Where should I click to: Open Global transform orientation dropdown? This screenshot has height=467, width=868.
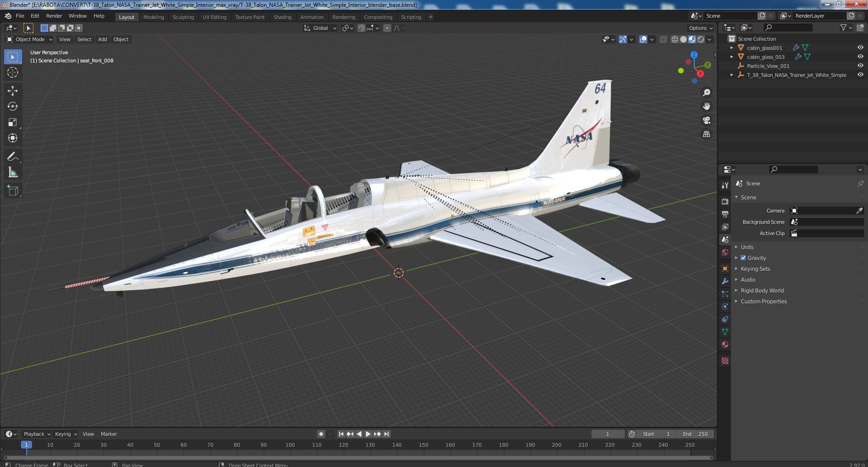point(320,28)
